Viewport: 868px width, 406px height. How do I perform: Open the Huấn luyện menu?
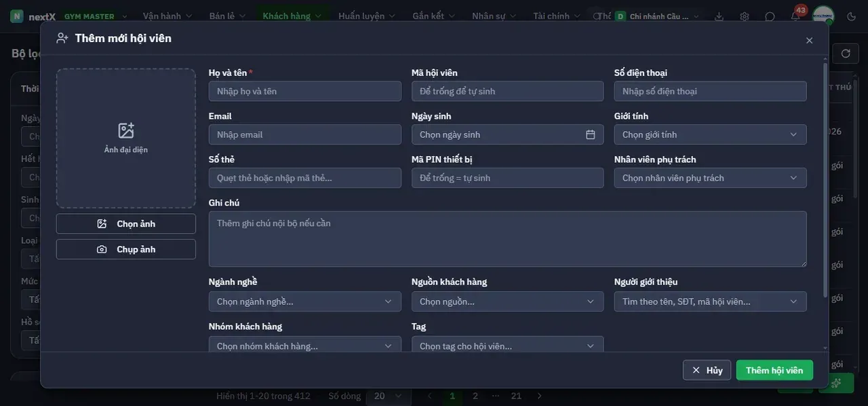(x=367, y=16)
